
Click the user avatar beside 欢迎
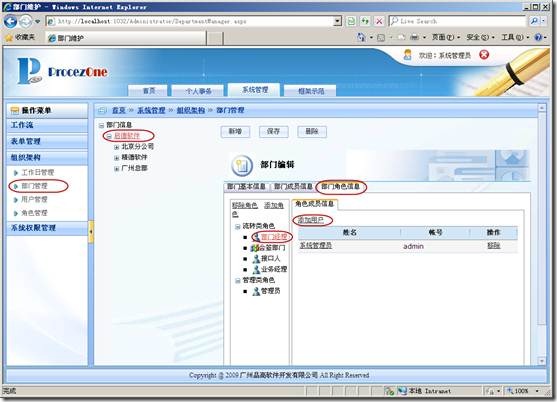point(407,55)
